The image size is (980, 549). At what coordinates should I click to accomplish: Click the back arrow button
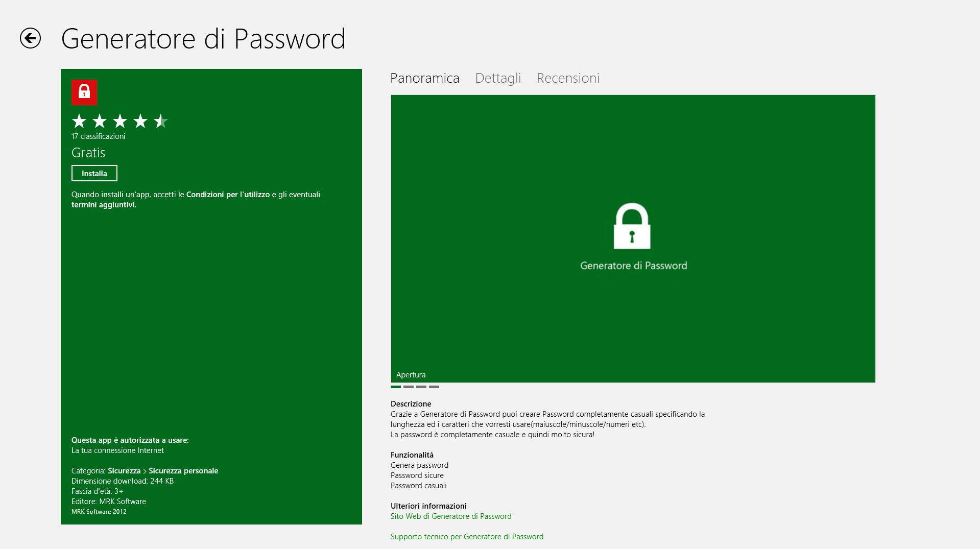(30, 38)
